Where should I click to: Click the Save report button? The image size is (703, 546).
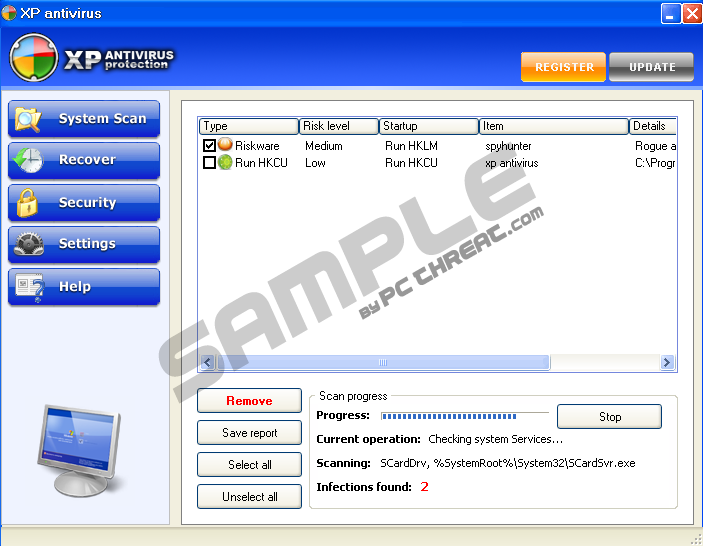[x=249, y=433]
